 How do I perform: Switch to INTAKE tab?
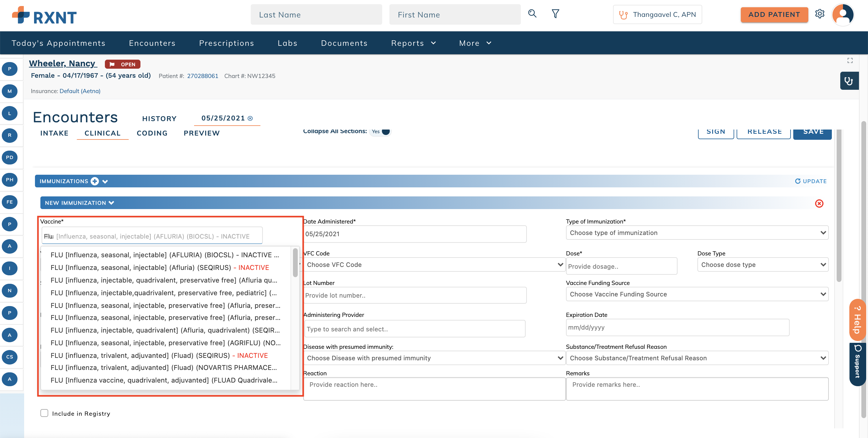click(54, 133)
